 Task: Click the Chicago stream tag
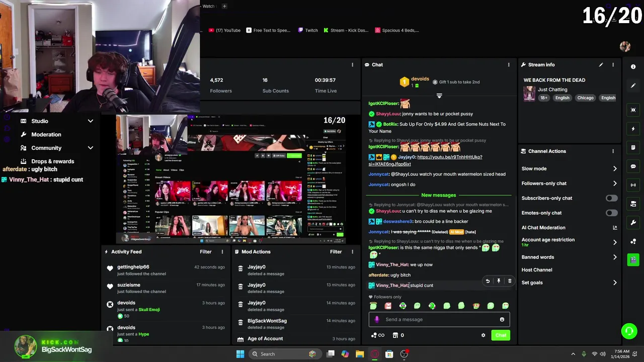coord(585,98)
